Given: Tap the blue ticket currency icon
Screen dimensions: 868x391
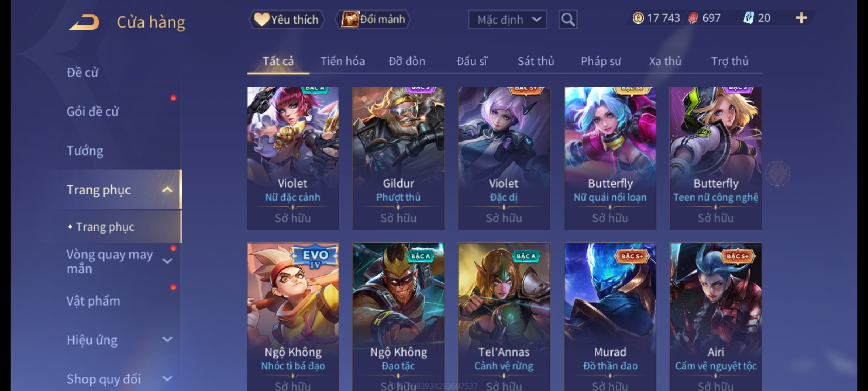Looking at the screenshot, I should click(748, 18).
